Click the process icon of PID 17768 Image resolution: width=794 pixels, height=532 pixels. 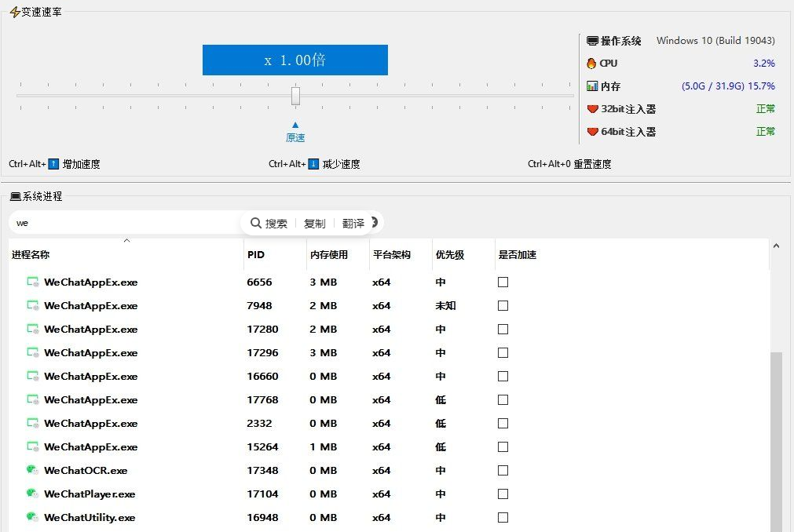click(32, 399)
